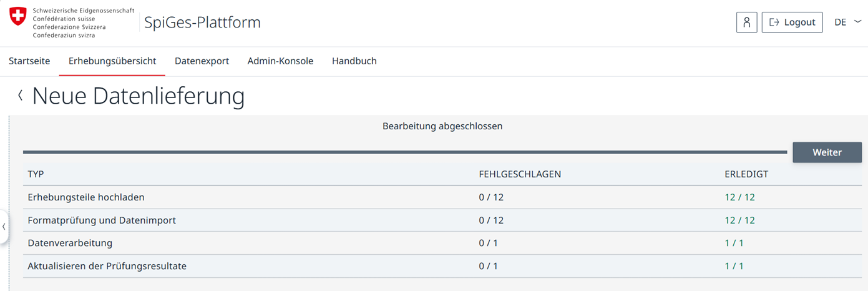The image size is (868, 291).
Task: Expand the collapsed left side panel handle
Action: click(4, 227)
